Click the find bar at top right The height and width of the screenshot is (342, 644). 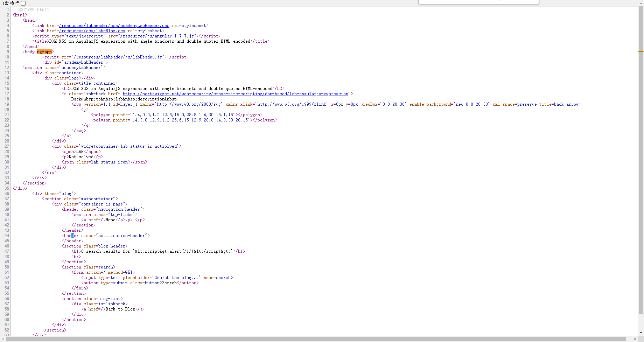[x=478, y=2]
